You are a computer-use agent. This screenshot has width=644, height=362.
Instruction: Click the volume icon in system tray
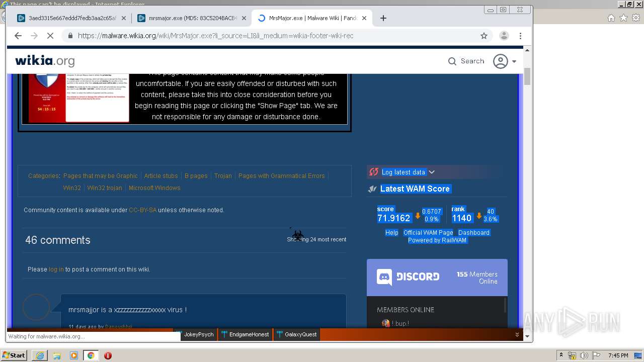(584, 355)
